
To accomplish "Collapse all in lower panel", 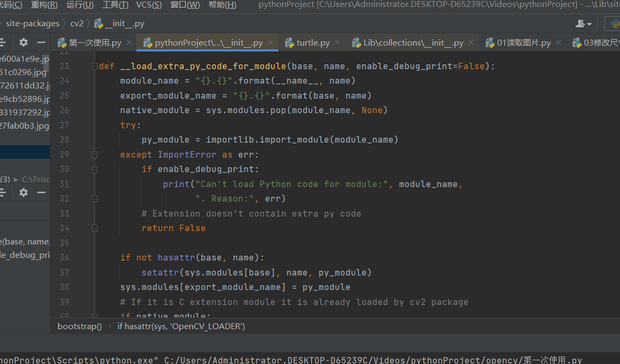I will pyautogui.click(x=2, y=192).
